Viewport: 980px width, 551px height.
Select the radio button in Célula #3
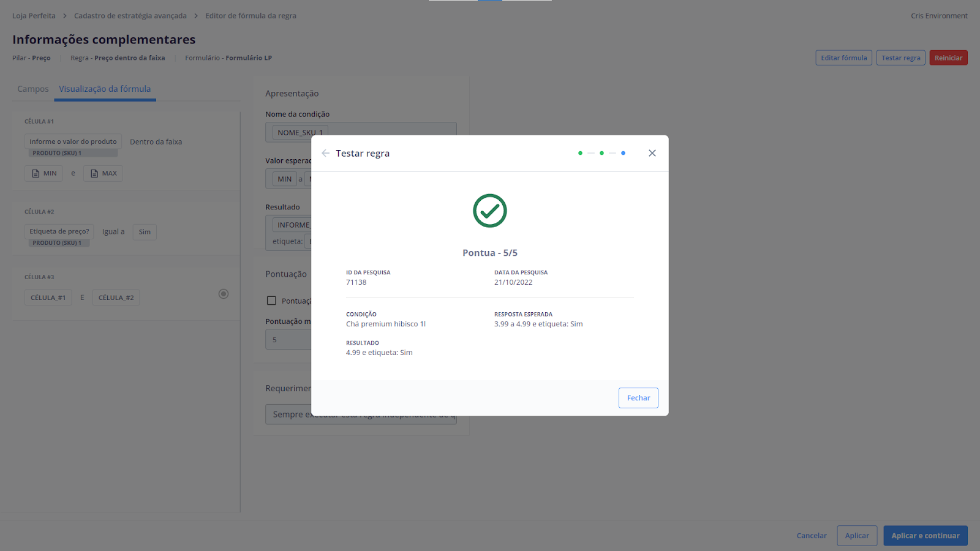click(x=224, y=294)
